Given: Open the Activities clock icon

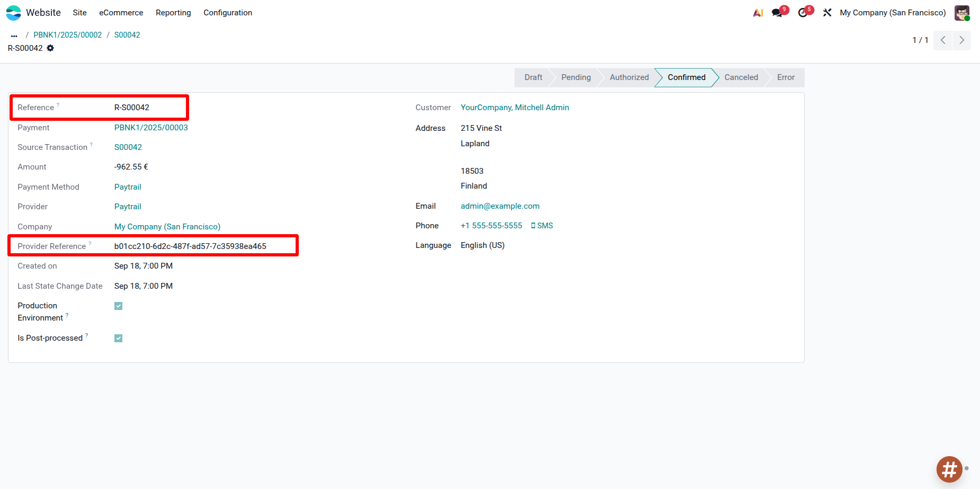Looking at the screenshot, I should coord(803,12).
